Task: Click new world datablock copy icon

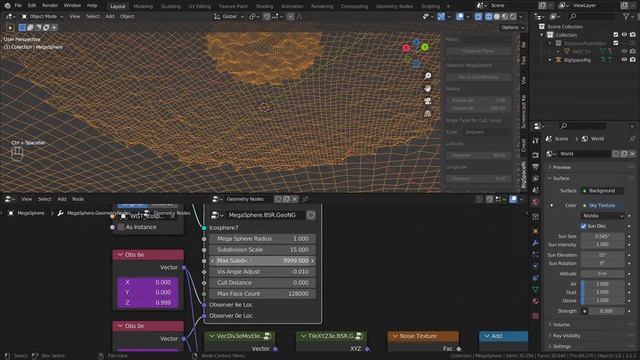Action: [x=624, y=154]
